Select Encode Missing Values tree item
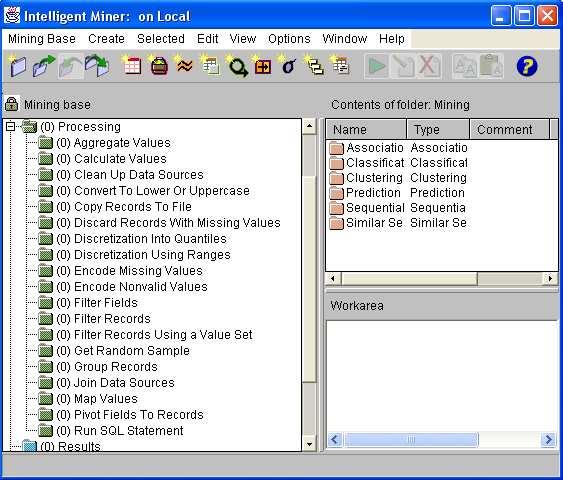The width and height of the screenshot is (563, 480). point(130,271)
